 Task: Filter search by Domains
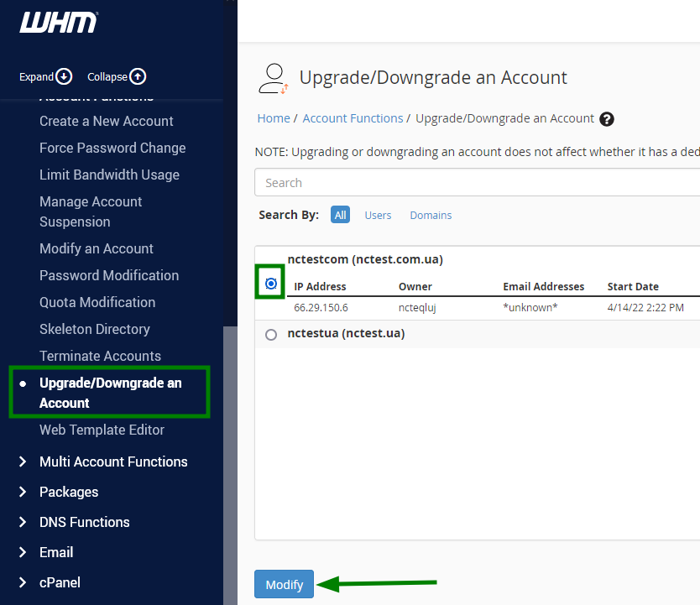tap(431, 215)
